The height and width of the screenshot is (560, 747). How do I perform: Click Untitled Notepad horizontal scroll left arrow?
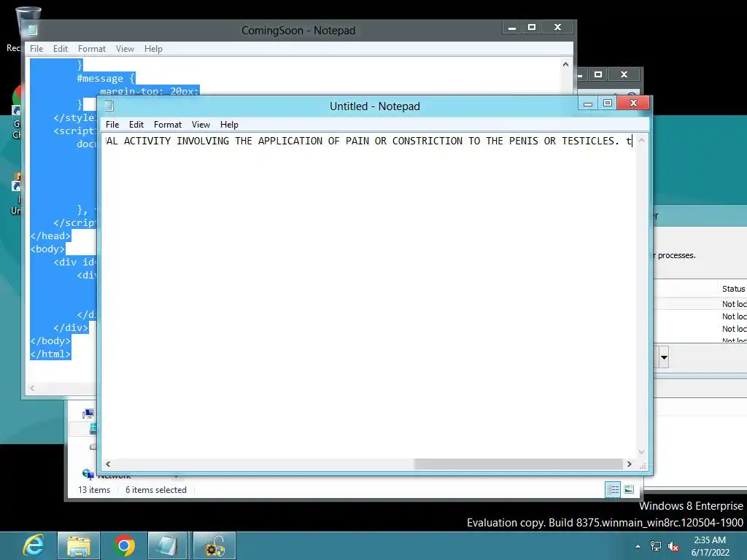coord(108,464)
